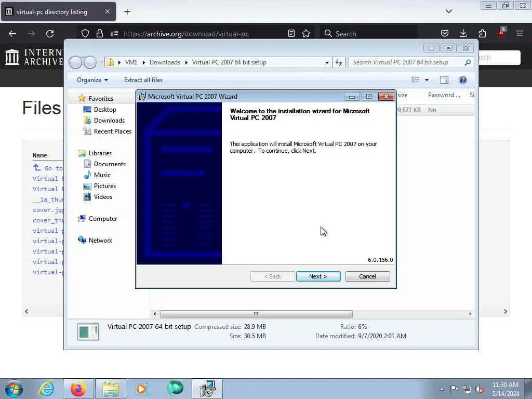
Task: Click the Explorer address bar refresh icon
Action: tap(339, 62)
